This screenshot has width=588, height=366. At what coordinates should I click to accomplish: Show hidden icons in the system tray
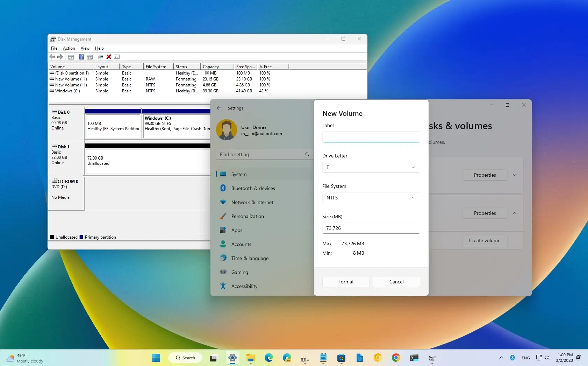pos(501,358)
